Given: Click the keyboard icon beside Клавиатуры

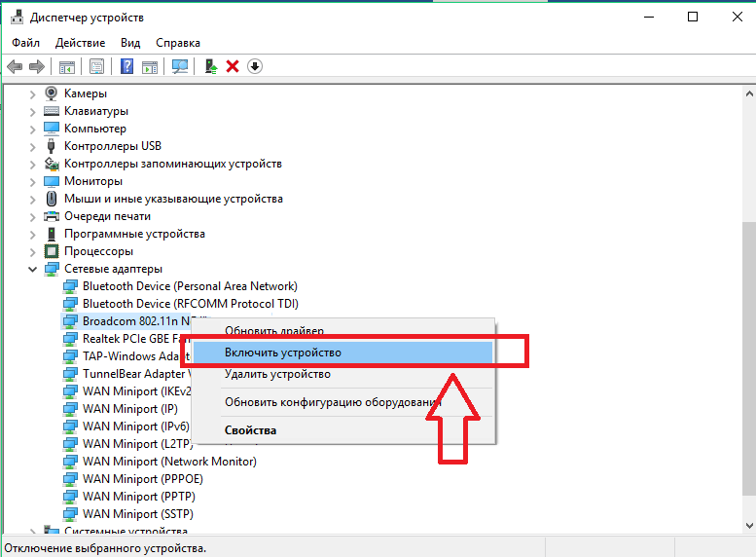Looking at the screenshot, I should click(x=52, y=111).
